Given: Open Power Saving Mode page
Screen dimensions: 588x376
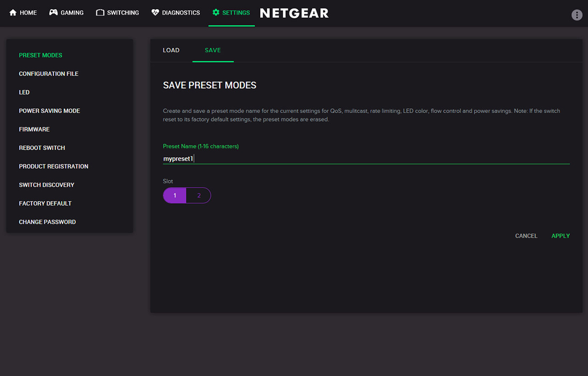Looking at the screenshot, I should pyautogui.click(x=49, y=111).
